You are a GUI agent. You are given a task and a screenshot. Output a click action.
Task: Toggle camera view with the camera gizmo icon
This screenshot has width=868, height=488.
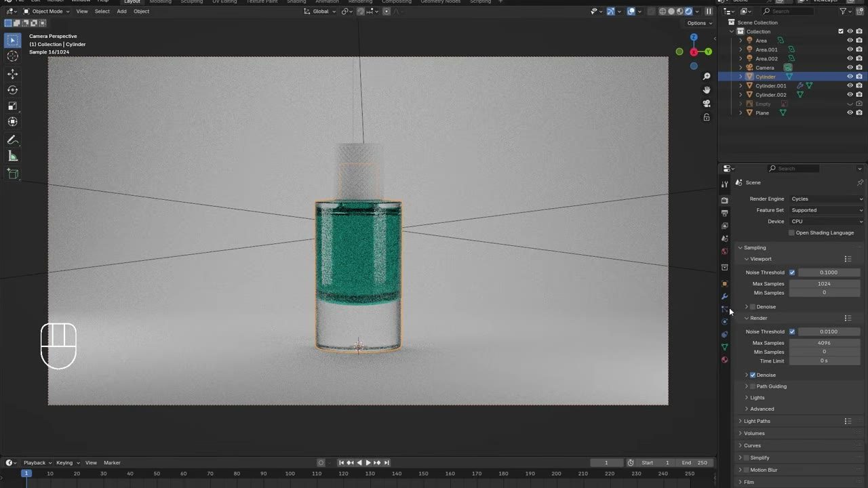click(707, 104)
